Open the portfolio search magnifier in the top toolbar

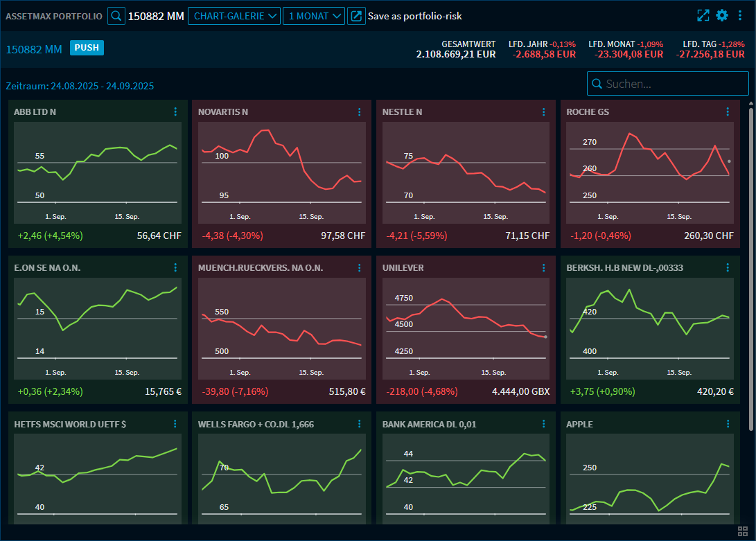(115, 15)
